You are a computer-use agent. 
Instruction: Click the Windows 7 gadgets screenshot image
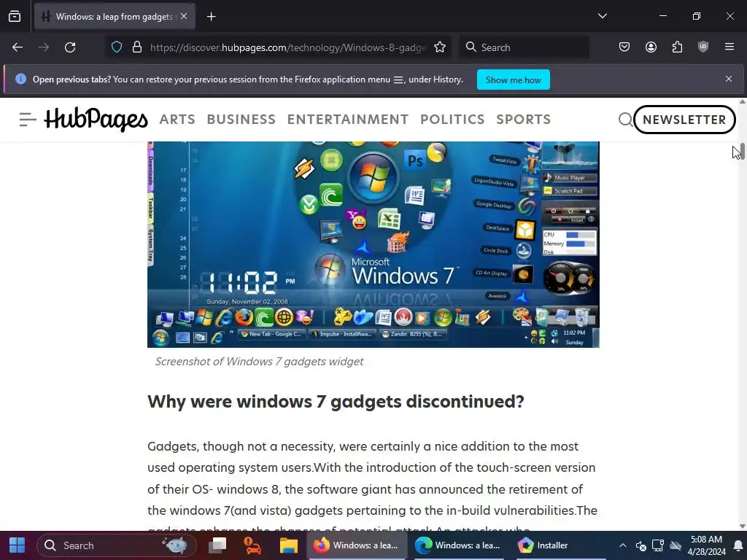point(373,244)
